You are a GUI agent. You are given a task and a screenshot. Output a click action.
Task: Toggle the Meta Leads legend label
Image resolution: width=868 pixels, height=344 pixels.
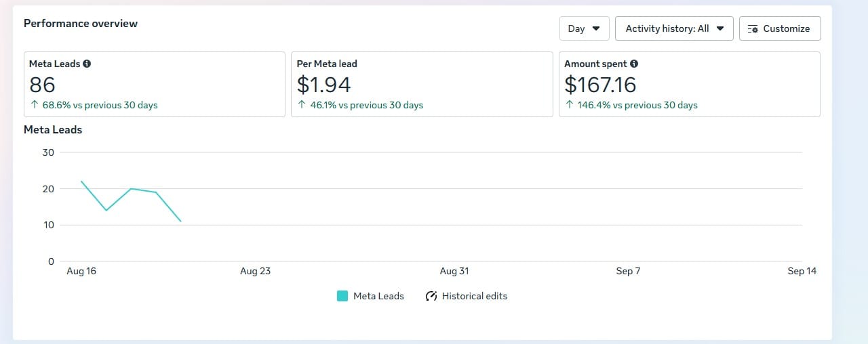click(378, 296)
